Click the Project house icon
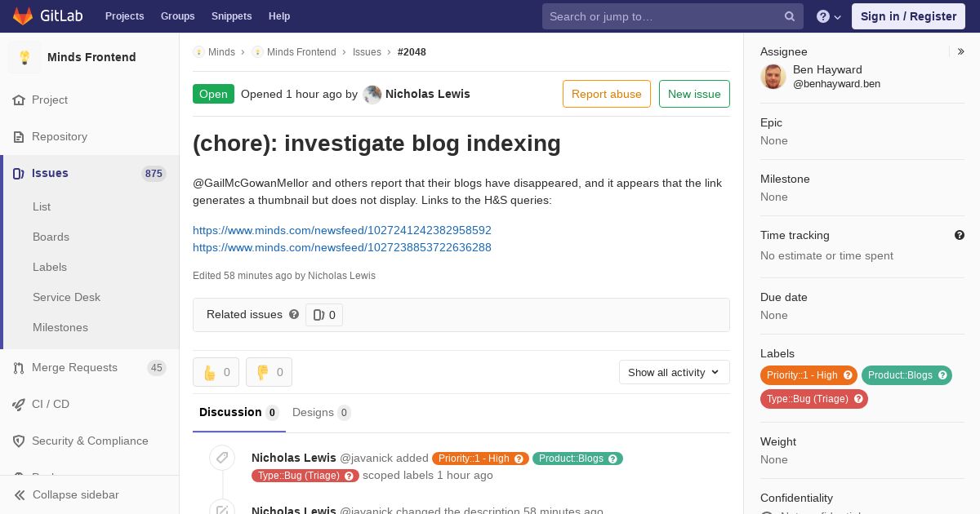 pyautogui.click(x=19, y=100)
